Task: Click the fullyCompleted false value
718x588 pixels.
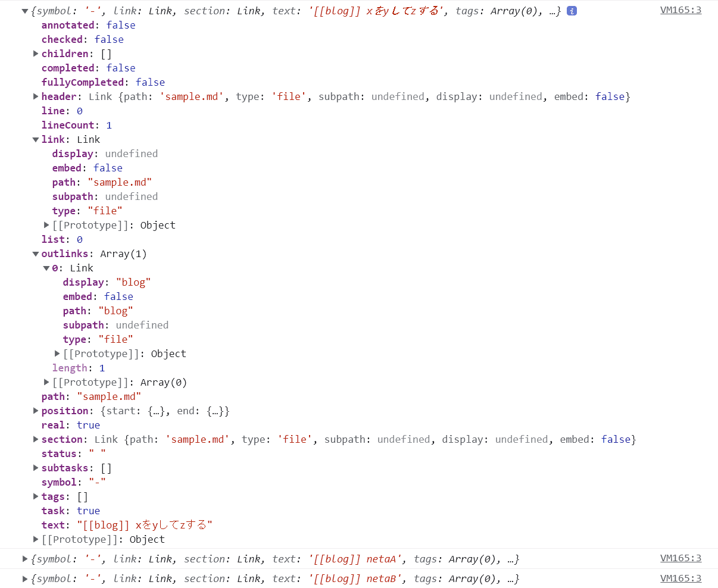Action: click(x=150, y=82)
